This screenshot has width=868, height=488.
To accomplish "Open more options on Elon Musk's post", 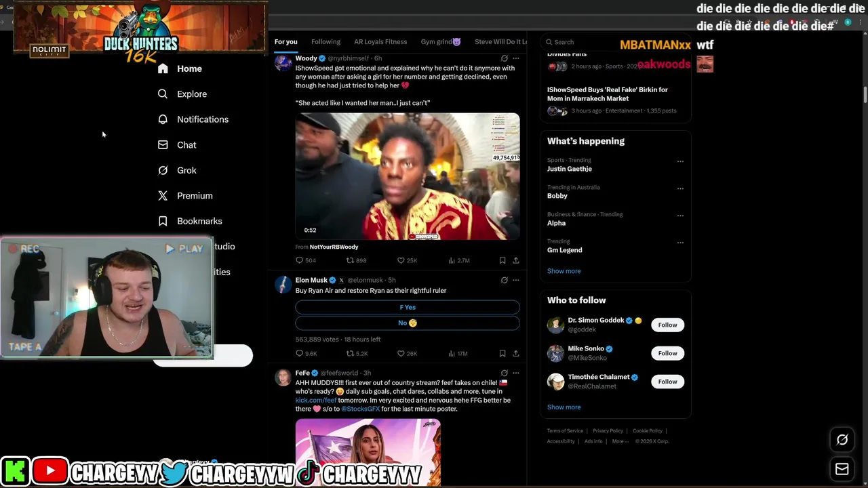I will 516,280.
